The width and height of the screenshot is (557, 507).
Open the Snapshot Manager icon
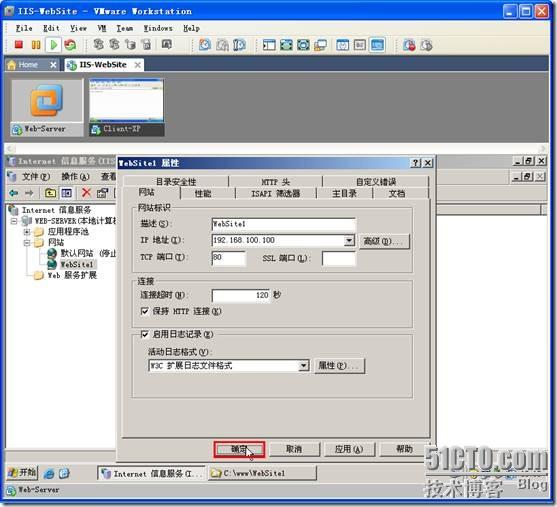(x=239, y=45)
